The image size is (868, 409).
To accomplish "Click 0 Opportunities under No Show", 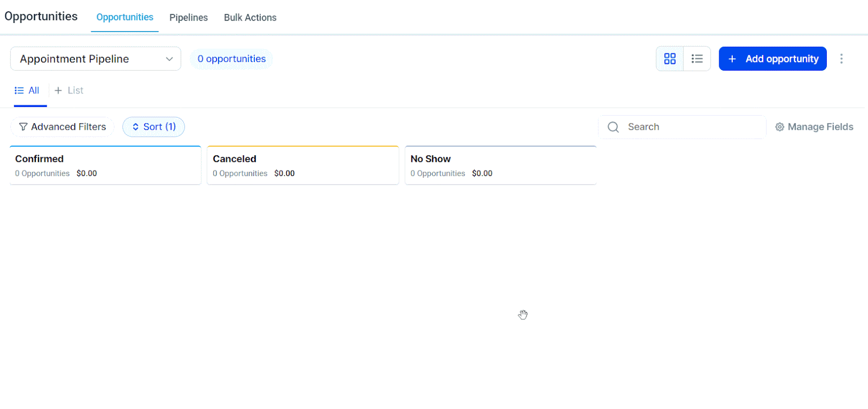I will (438, 173).
